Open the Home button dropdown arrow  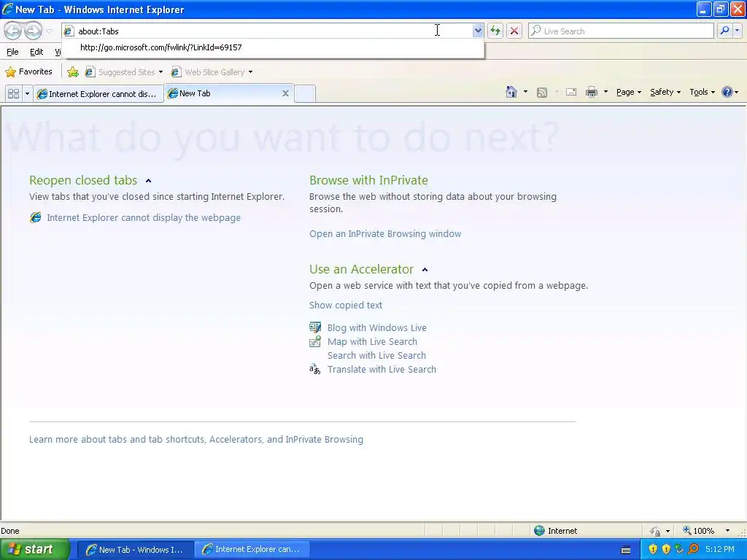(x=525, y=92)
